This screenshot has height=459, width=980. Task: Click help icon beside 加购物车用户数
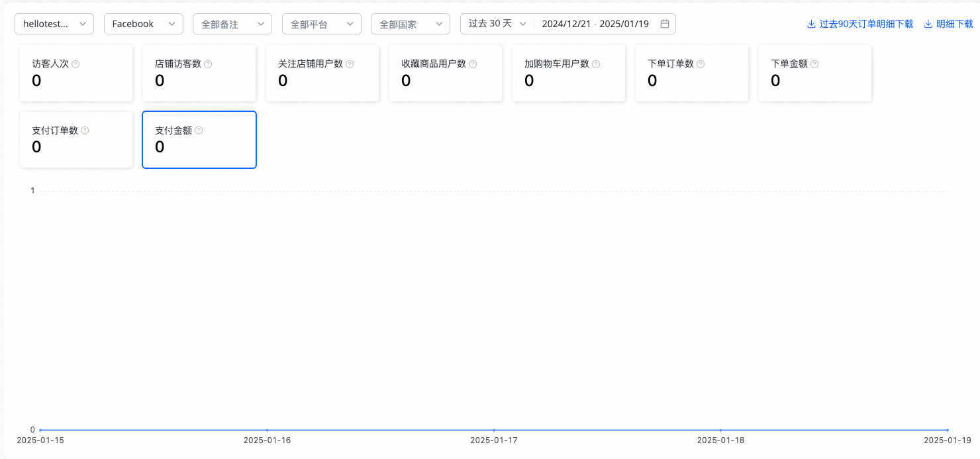tap(596, 64)
